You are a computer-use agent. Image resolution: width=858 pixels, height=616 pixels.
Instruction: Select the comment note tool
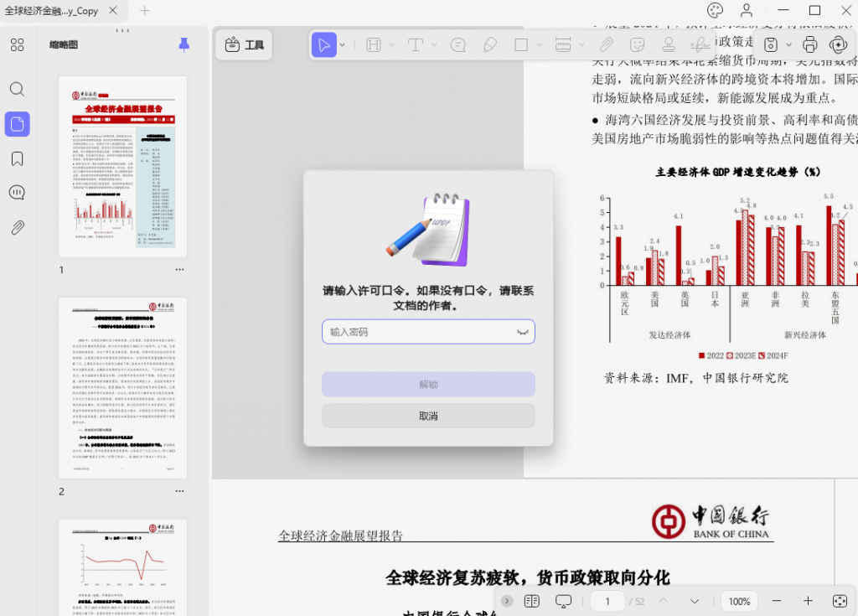[458, 44]
